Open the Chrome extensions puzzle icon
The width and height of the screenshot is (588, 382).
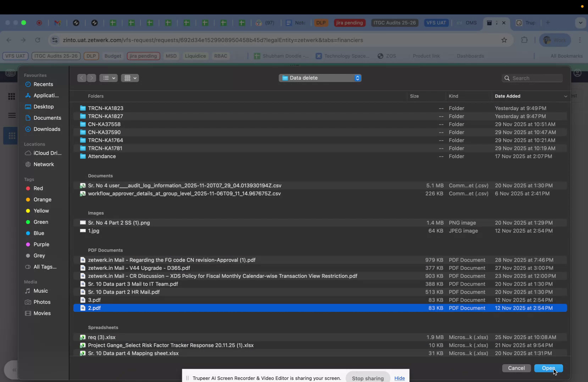tap(524, 40)
